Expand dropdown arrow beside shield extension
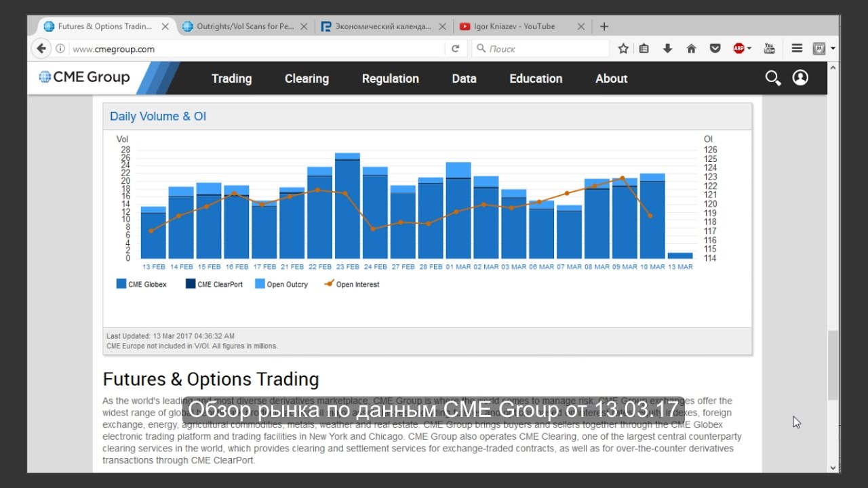The image size is (868, 488). point(832,49)
